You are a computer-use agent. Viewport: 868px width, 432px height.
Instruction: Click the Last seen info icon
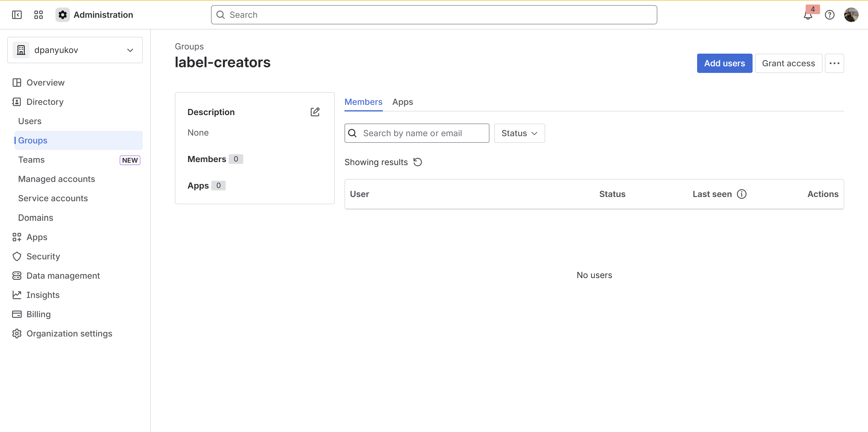(x=742, y=194)
